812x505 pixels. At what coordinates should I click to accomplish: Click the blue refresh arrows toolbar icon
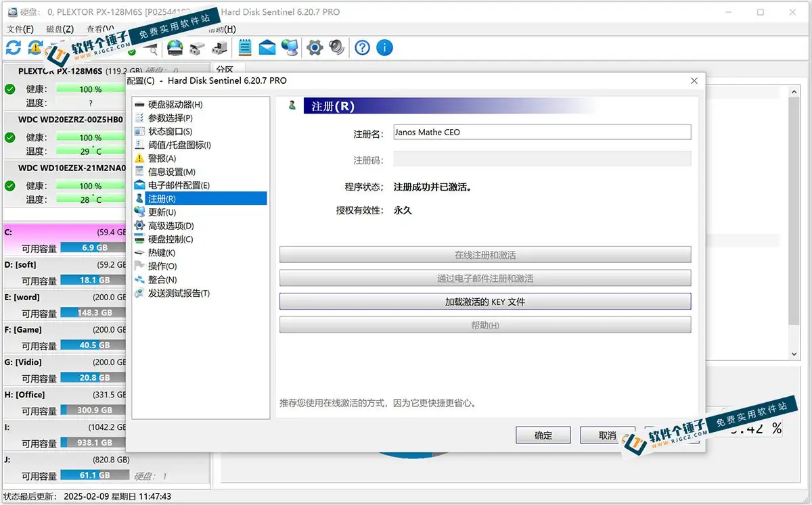[14, 47]
